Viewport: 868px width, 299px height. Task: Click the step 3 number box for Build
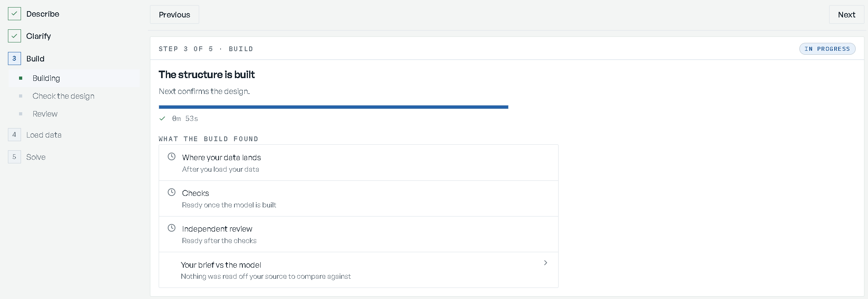[14, 58]
